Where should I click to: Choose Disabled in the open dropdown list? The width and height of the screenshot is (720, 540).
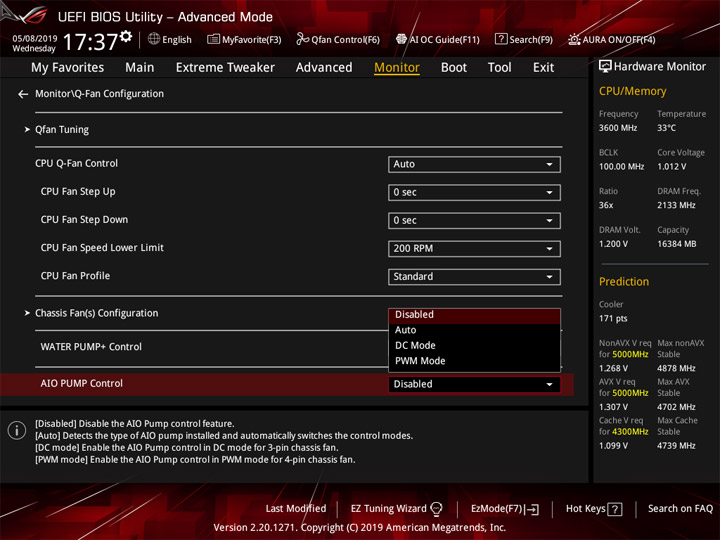(474, 315)
